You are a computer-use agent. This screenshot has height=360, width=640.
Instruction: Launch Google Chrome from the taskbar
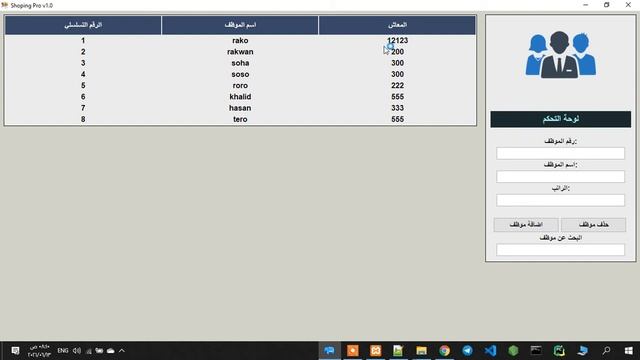click(444, 351)
